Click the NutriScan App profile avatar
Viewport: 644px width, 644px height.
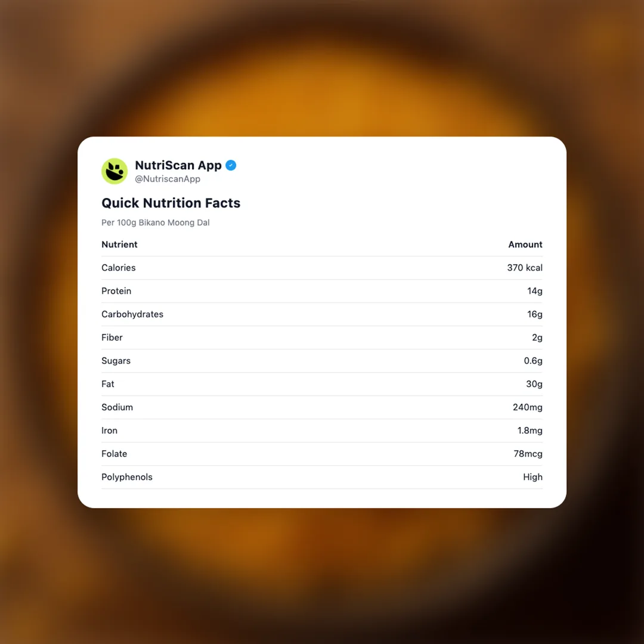pyautogui.click(x=114, y=171)
